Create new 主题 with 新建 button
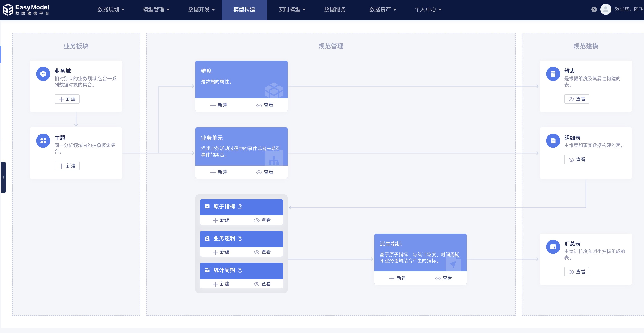The image size is (644, 333). [x=67, y=166]
